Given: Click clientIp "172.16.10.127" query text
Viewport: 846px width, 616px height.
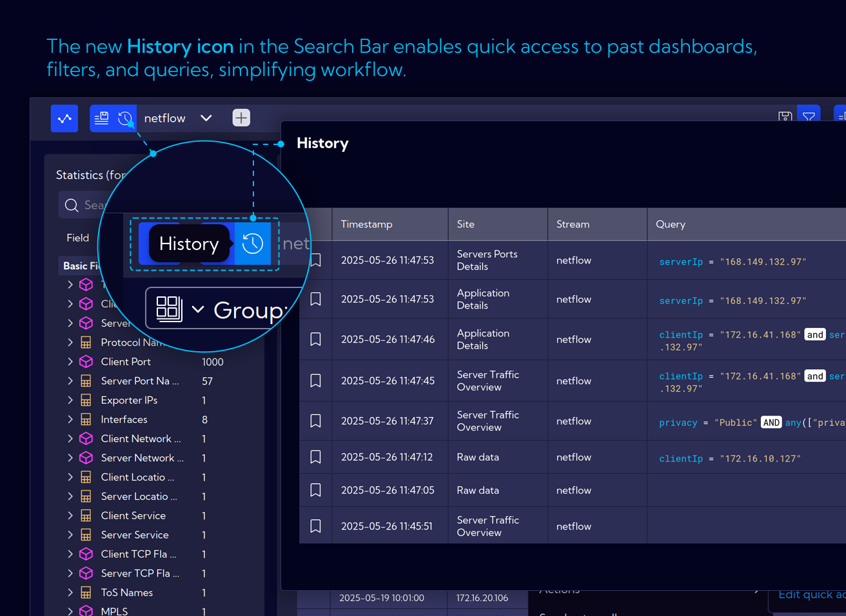Looking at the screenshot, I should (x=730, y=458).
